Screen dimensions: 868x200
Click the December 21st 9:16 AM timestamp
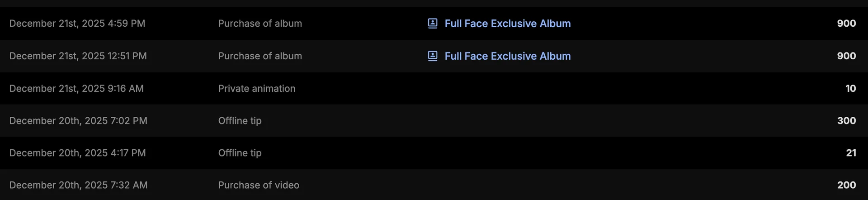coord(76,89)
